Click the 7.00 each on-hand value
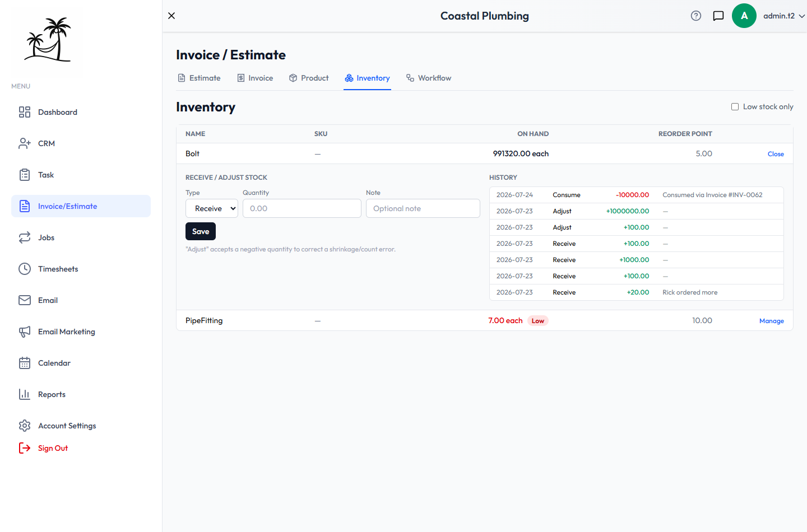 click(x=505, y=320)
